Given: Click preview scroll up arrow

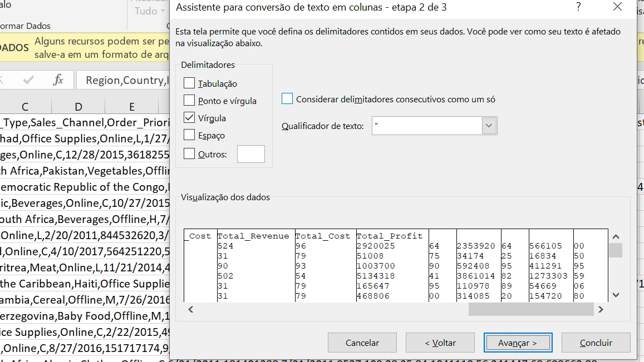Looking at the screenshot, I should [x=616, y=236].
